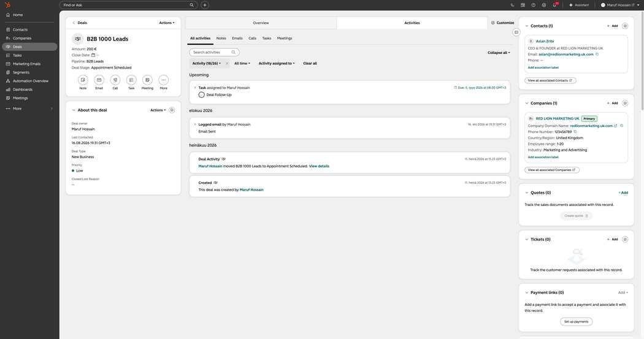Open the phone calling icon in top bar

(x=512, y=5)
